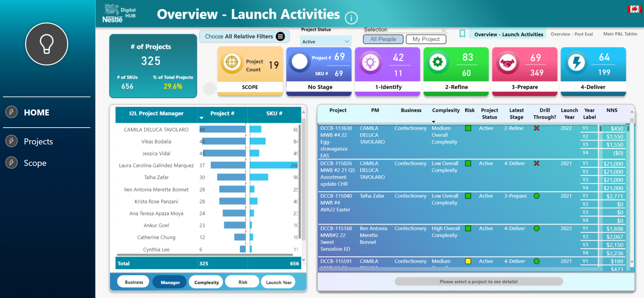644x298 pixels.
Task: Click the lightning icon beside Projects
Action: point(11,141)
